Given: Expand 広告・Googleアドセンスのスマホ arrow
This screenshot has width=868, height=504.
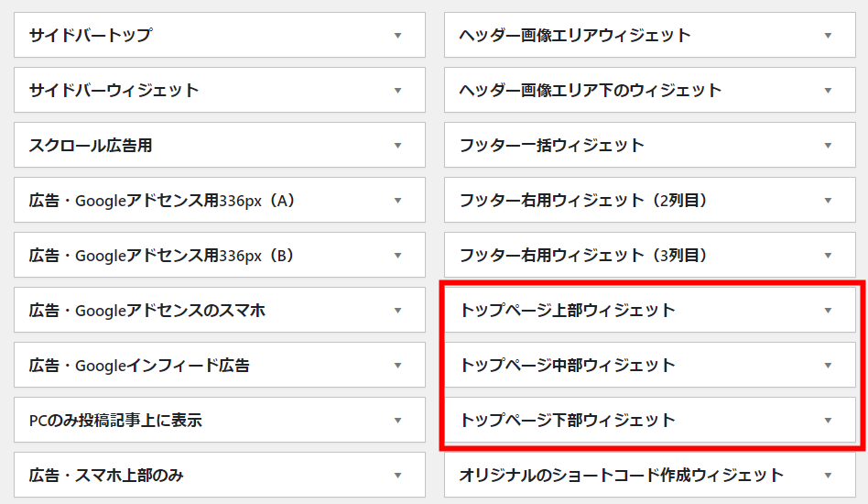Looking at the screenshot, I should click(x=397, y=310).
